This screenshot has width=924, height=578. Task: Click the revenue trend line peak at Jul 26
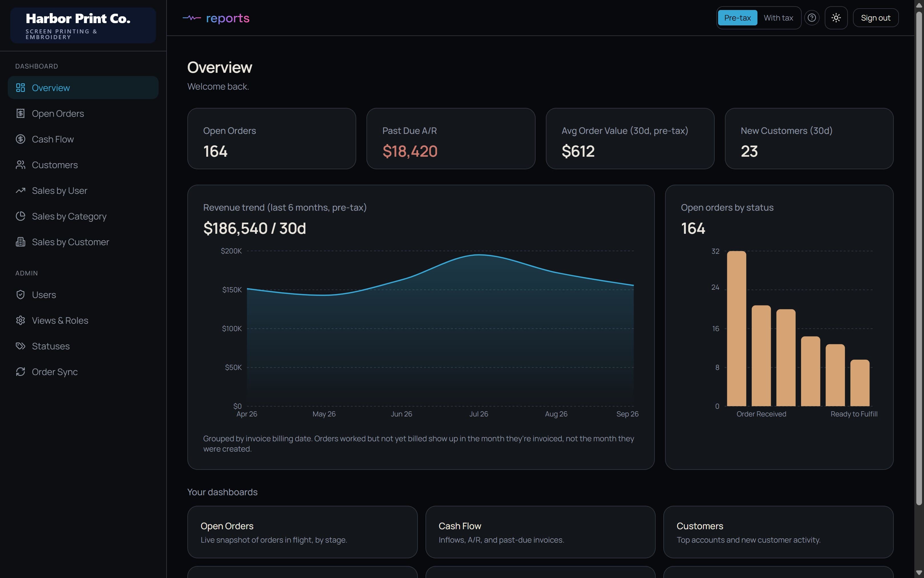pos(479,255)
